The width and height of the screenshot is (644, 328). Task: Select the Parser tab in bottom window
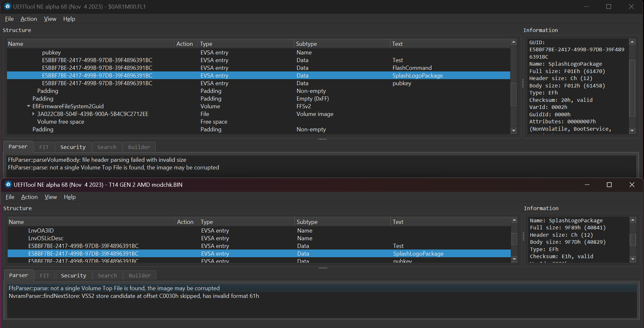(x=19, y=275)
